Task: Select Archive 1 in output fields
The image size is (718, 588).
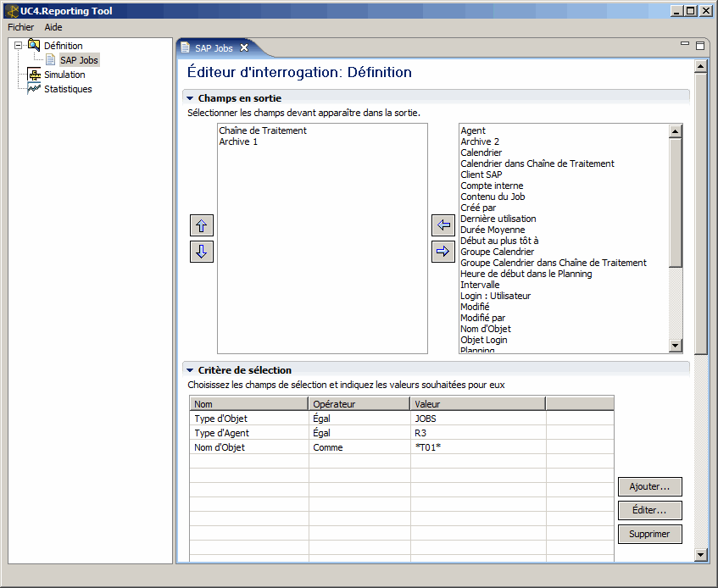Action: pos(238,141)
